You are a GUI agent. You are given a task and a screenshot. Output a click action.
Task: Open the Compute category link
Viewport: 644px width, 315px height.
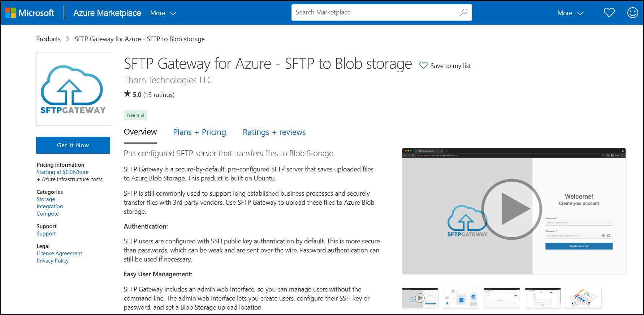click(x=48, y=214)
